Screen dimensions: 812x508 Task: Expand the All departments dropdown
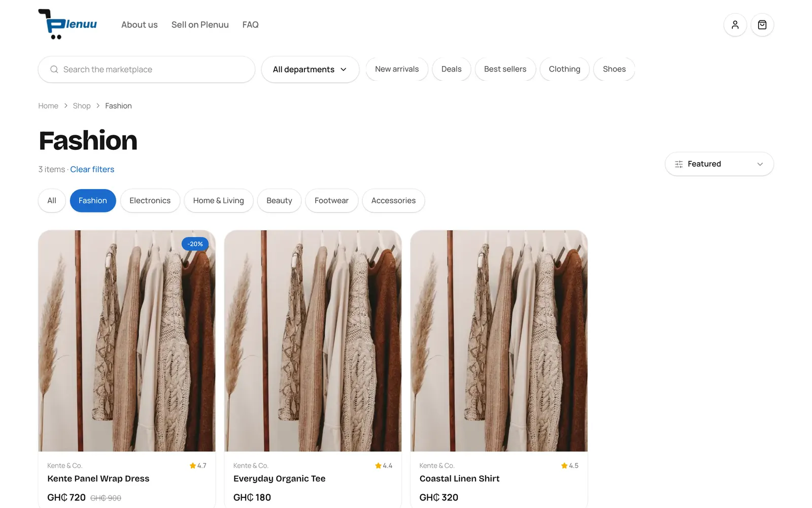pyautogui.click(x=310, y=70)
